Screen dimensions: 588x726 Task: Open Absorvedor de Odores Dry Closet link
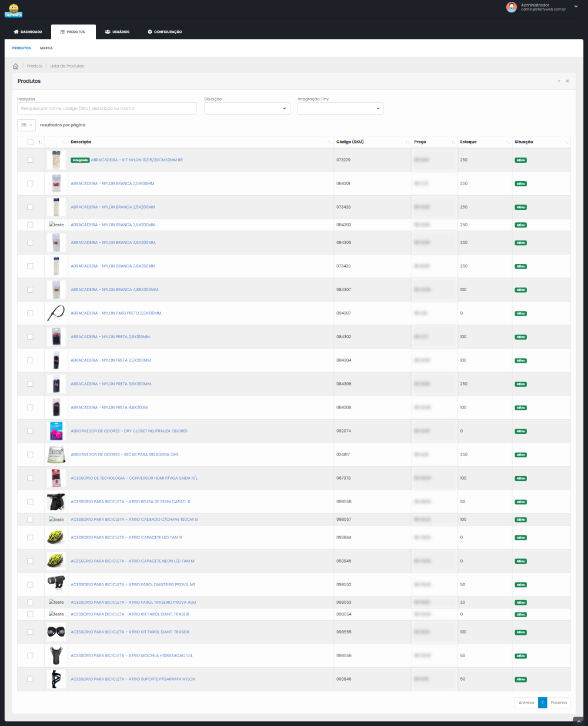[129, 431]
